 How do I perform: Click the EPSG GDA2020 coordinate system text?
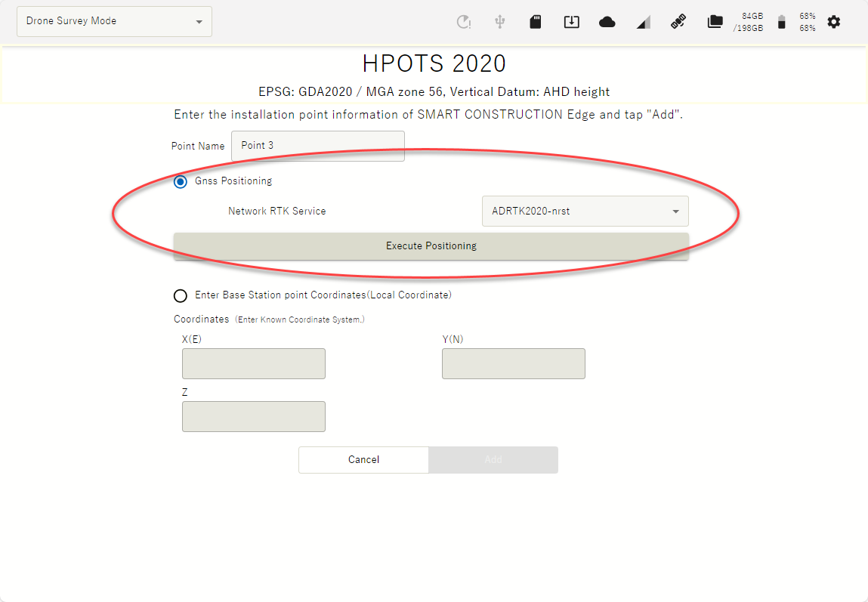point(434,92)
